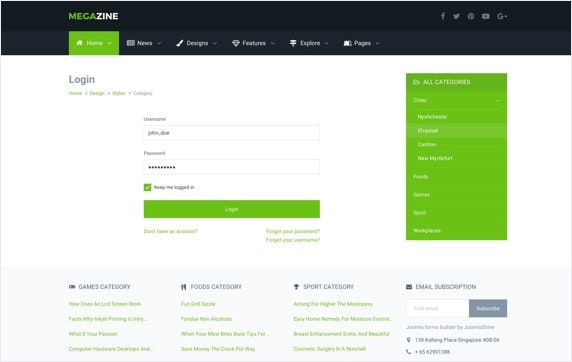Open the Google Plus social icon

(x=502, y=16)
